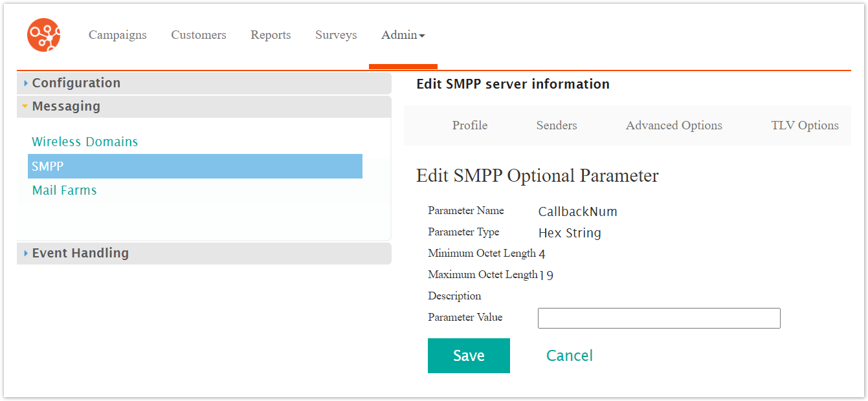This screenshot has width=868, height=401.
Task: Open the Advanced Options tab
Action: [x=673, y=125]
